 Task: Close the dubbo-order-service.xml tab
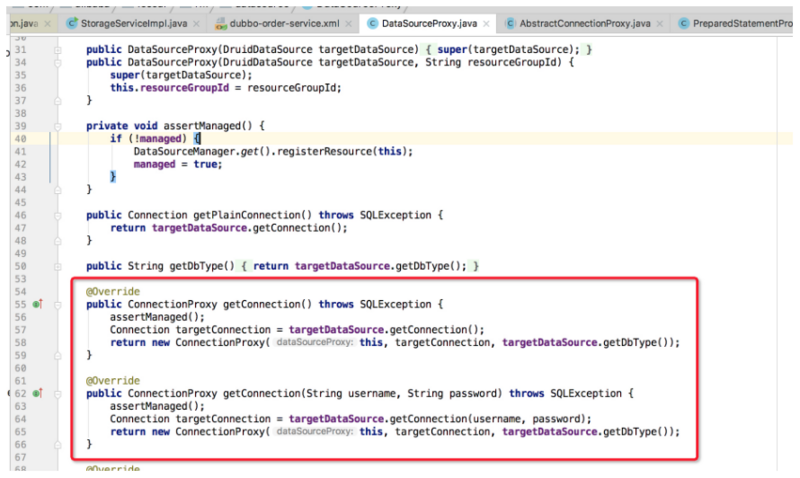tap(348, 24)
